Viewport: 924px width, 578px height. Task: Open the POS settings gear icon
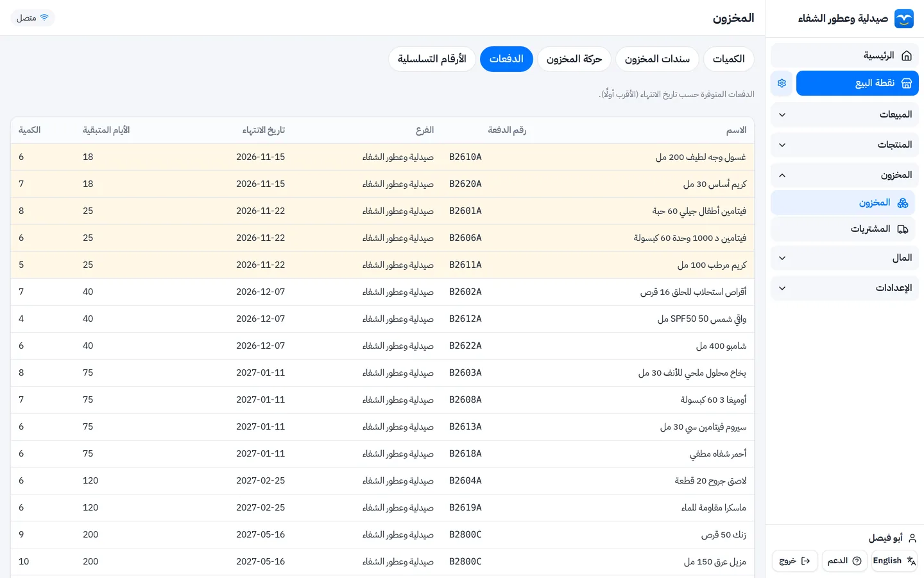[782, 83]
